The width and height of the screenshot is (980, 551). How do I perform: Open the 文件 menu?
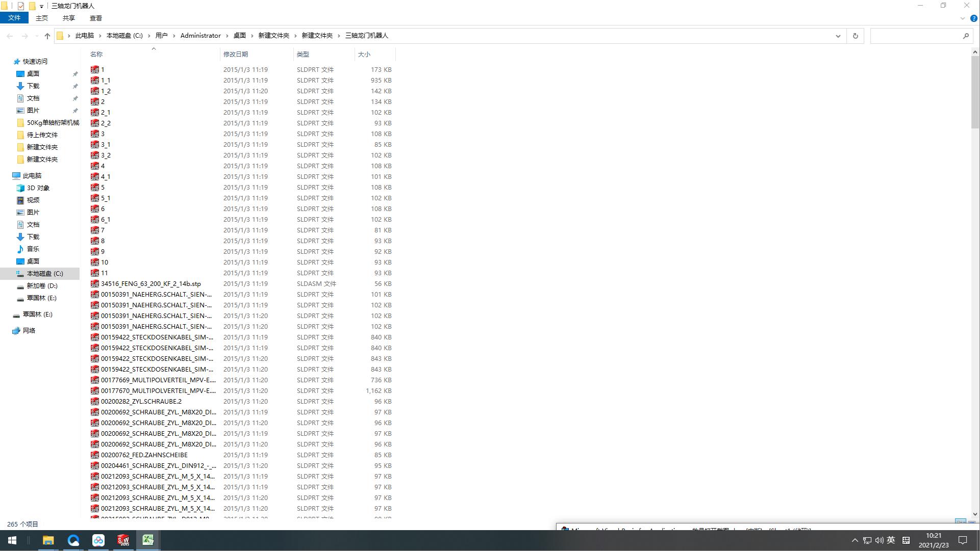(x=14, y=18)
